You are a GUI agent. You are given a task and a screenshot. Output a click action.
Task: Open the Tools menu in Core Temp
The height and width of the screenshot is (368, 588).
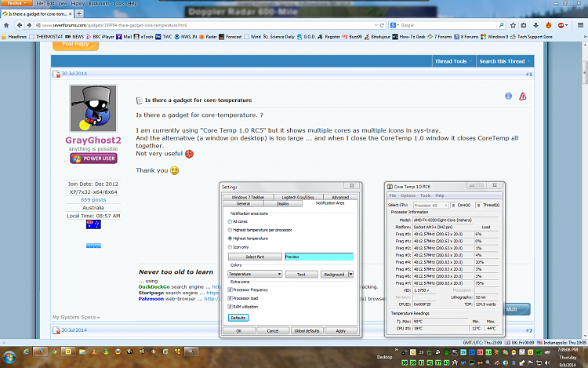[x=425, y=195]
